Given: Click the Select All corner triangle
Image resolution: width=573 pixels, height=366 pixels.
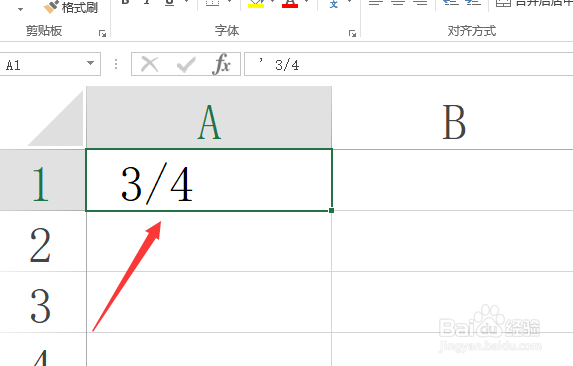Looking at the screenshot, I should (x=56, y=118).
